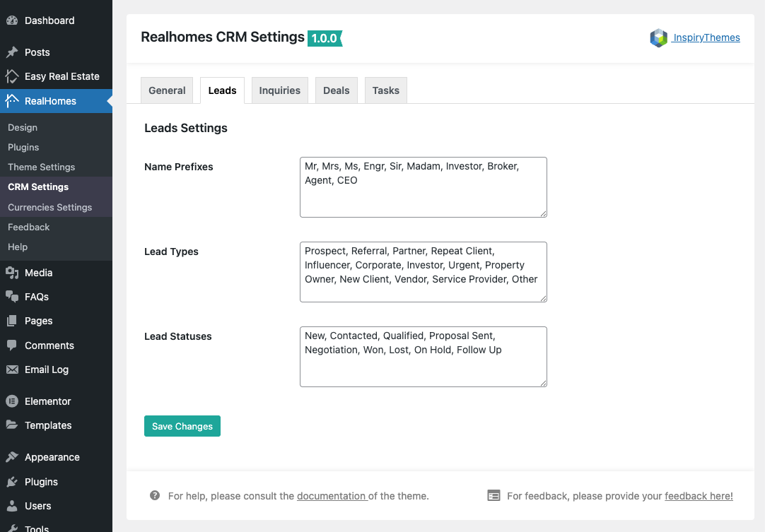Open the documentation link

point(331,496)
